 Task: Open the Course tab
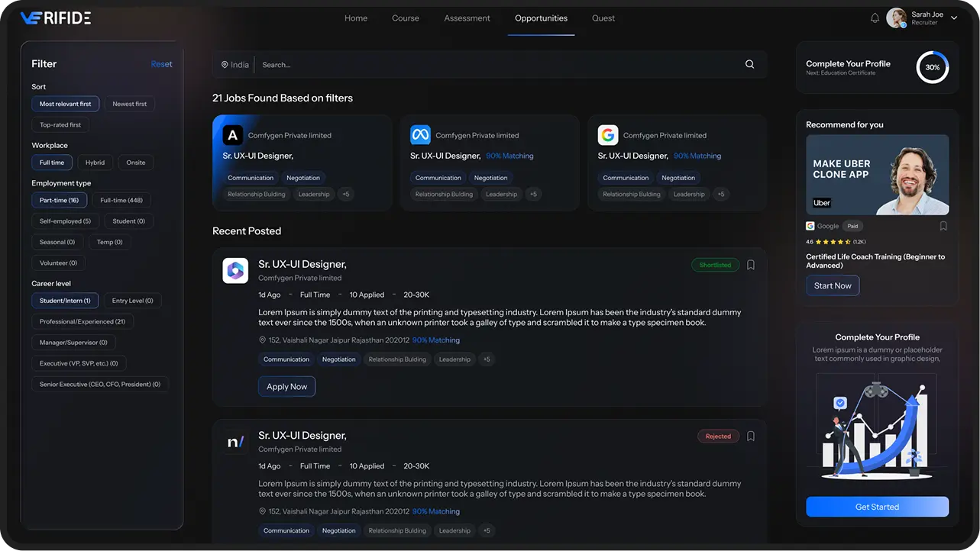(x=405, y=18)
